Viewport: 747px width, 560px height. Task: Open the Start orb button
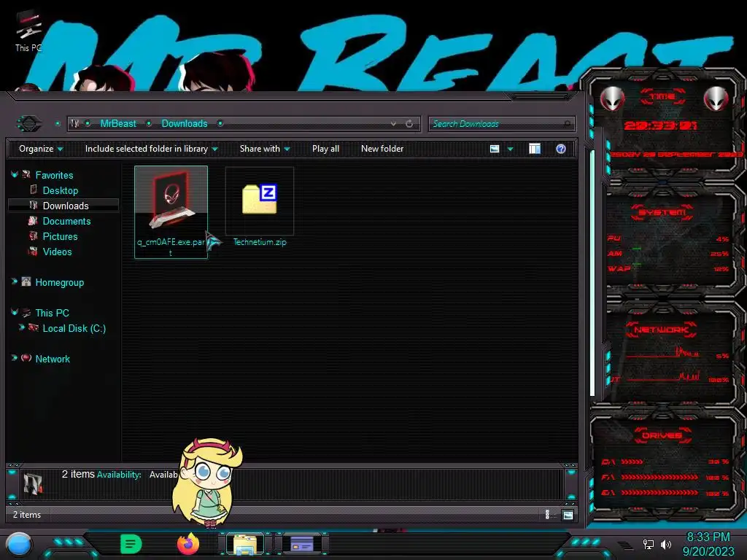click(x=18, y=545)
